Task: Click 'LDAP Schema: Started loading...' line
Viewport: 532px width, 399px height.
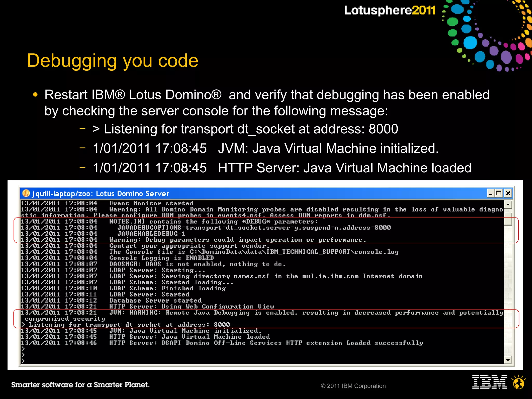Action: pyautogui.click(x=127, y=282)
